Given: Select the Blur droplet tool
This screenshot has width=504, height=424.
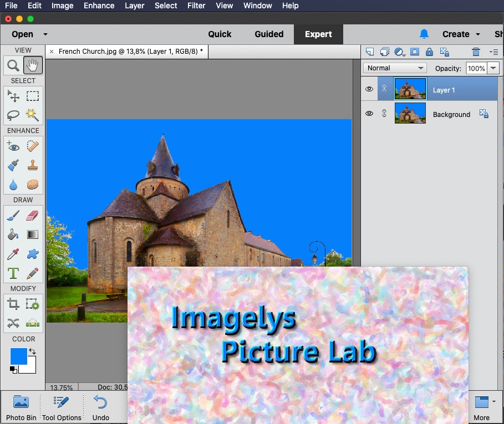Looking at the screenshot, I should coord(13,185).
